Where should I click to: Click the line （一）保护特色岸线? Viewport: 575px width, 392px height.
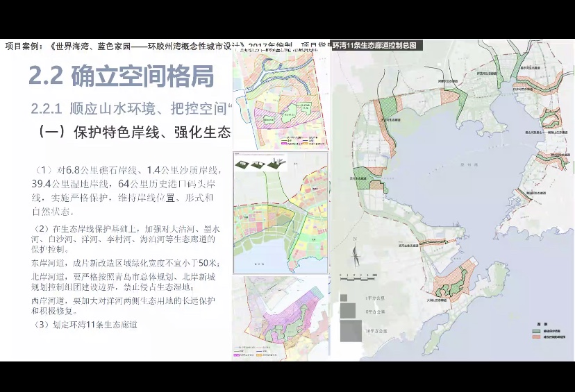tap(133, 132)
